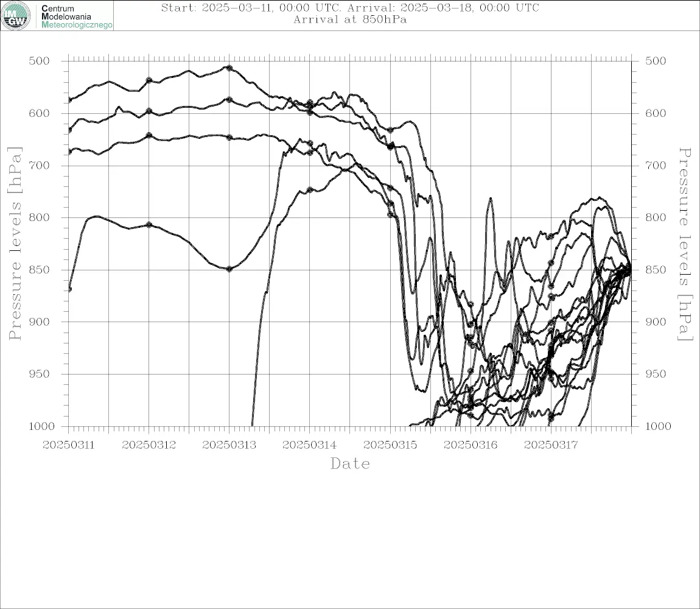Click x-axis date label 20250312
The image size is (700, 609).
[x=149, y=445]
